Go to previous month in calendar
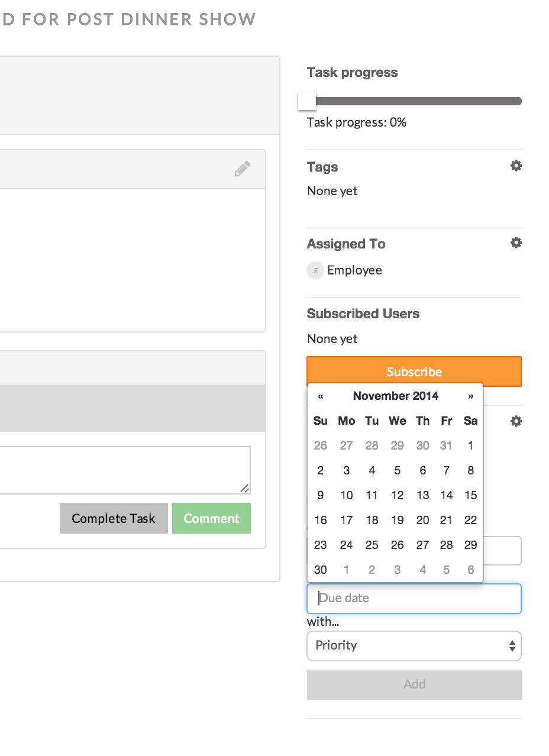549x756 pixels. coord(321,396)
